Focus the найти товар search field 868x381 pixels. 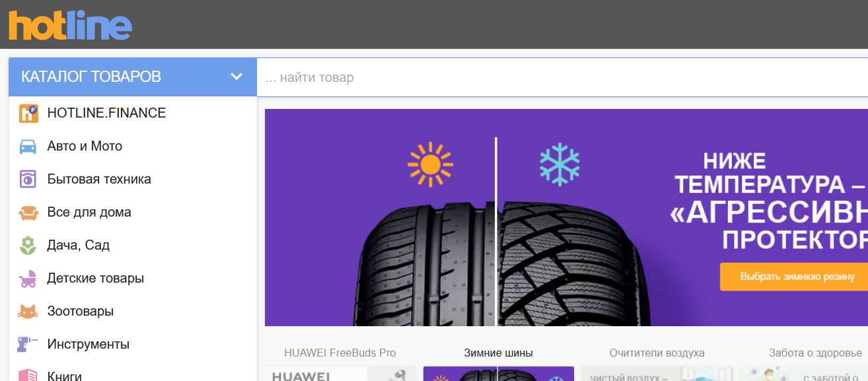click(x=561, y=78)
